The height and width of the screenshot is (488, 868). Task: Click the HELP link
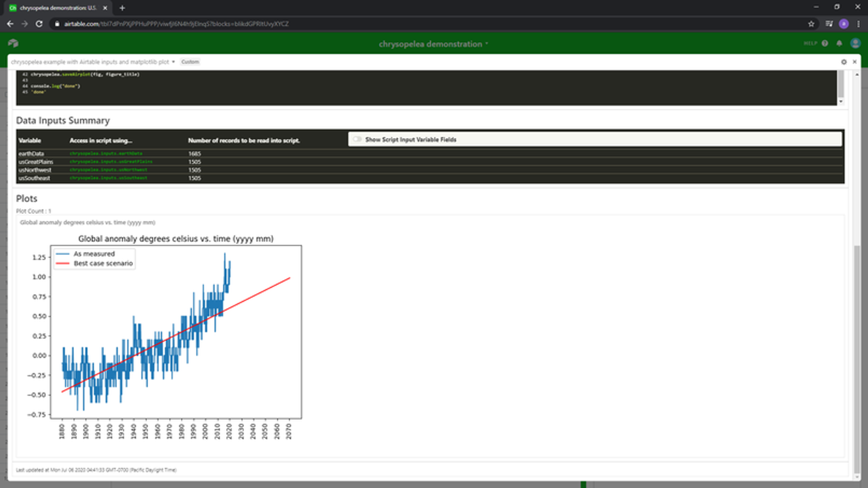tap(810, 43)
